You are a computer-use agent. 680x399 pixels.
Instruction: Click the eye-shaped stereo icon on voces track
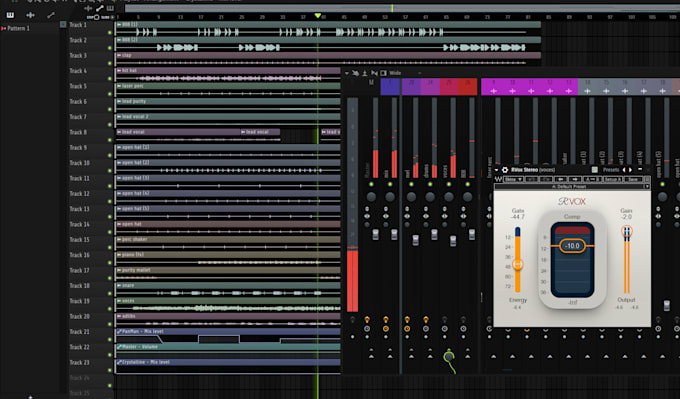click(445, 216)
